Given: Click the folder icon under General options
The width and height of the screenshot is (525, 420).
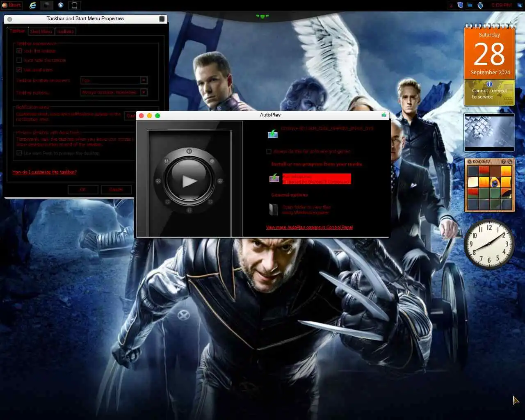Looking at the screenshot, I should 273,210.
